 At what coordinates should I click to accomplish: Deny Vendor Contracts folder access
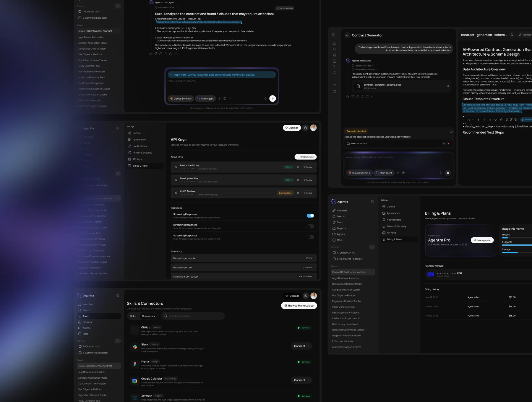click(x=449, y=144)
